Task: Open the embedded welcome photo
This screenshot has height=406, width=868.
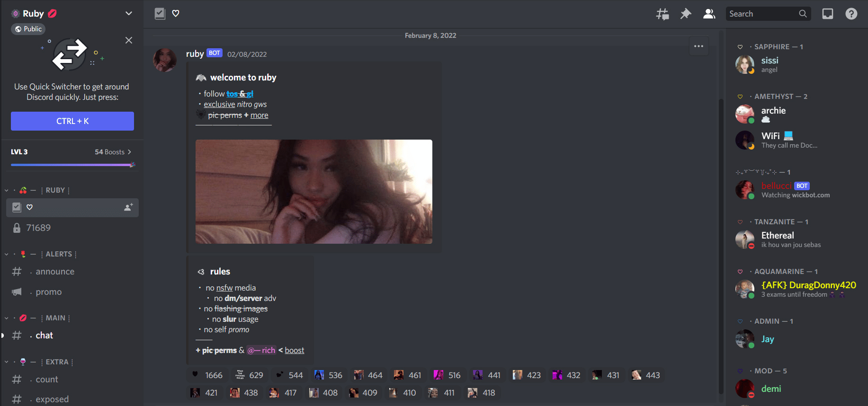Action: click(x=314, y=192)
